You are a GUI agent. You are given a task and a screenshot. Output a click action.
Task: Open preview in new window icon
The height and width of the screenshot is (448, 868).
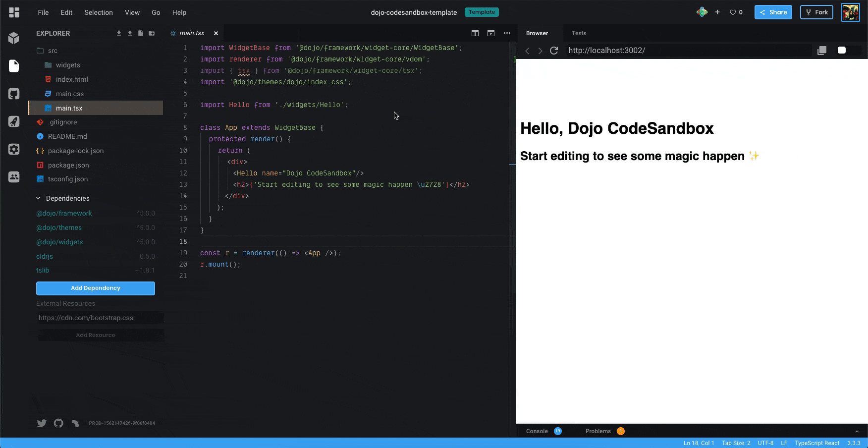822,51
